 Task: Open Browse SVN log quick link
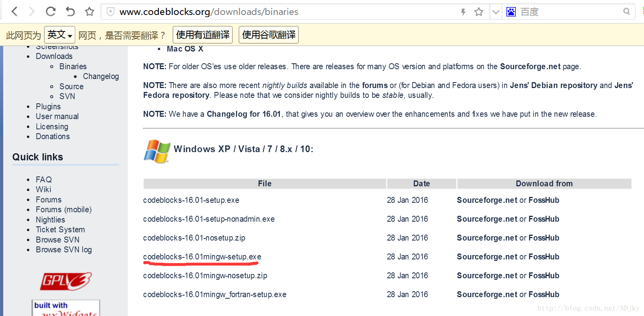64,250
